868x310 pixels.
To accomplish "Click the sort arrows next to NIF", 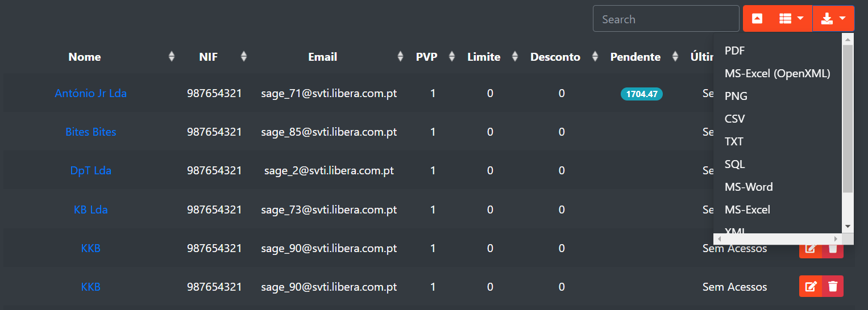I will [244, 57].
